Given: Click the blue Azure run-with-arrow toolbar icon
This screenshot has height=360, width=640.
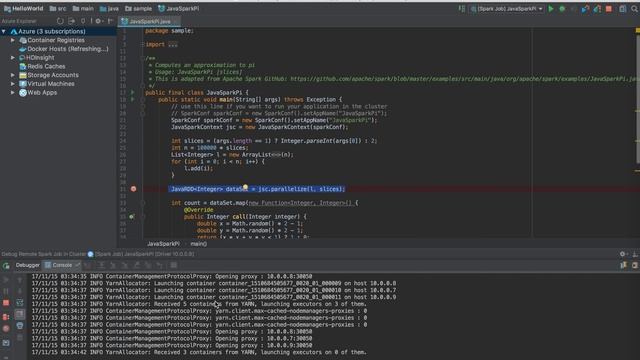Looking at the screenshot, I should tap(585, 9).
